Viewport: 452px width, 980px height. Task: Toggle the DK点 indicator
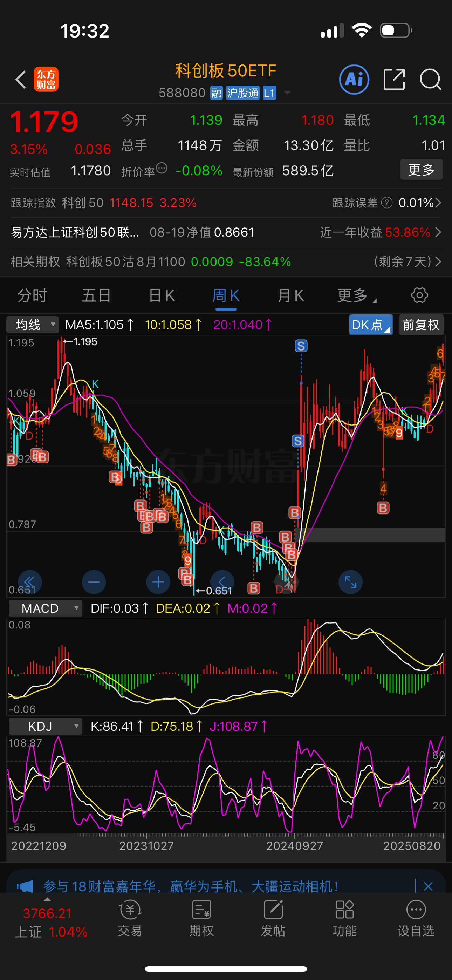(371, 325)
